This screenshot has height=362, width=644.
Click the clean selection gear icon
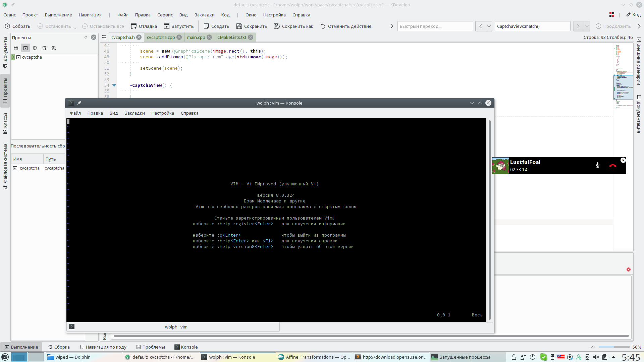tap(54, 48)
